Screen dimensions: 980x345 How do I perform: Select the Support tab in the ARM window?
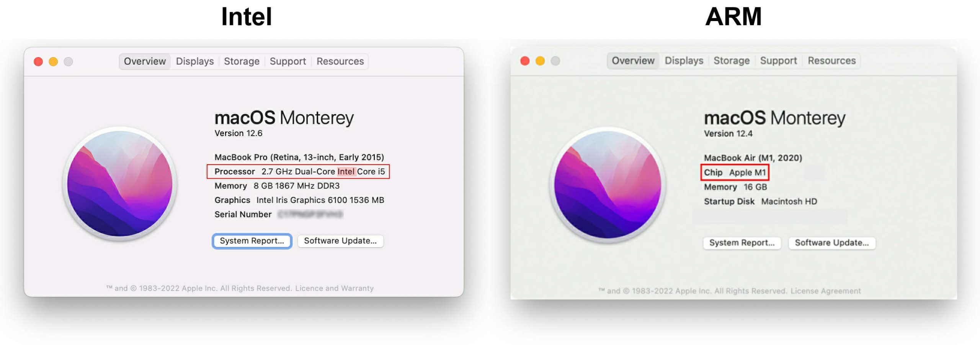(x=778, y=61)
